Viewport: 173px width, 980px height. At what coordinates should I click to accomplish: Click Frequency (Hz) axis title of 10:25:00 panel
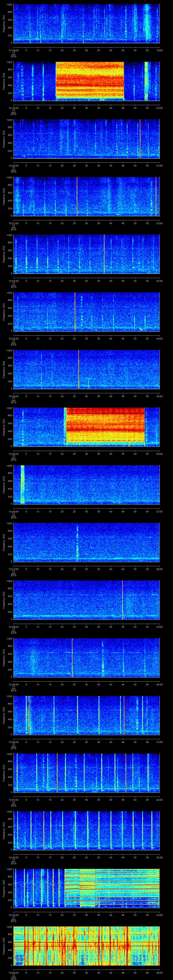tap(4, 427)
